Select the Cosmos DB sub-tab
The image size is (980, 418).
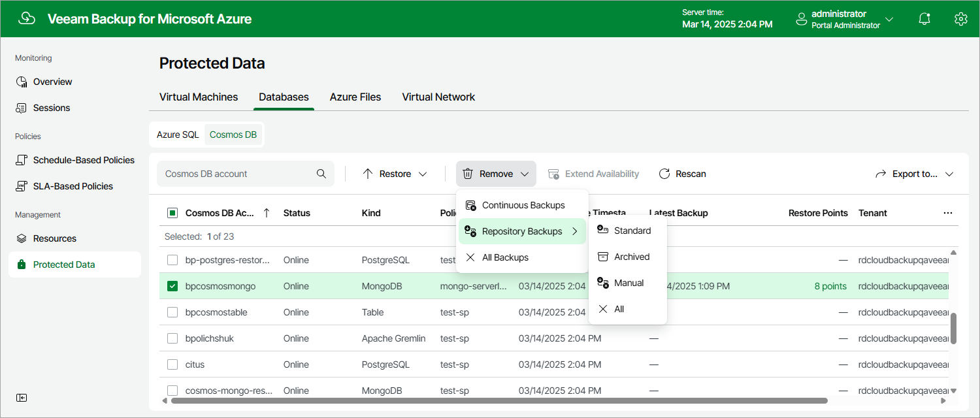click(x=233, y=135)
